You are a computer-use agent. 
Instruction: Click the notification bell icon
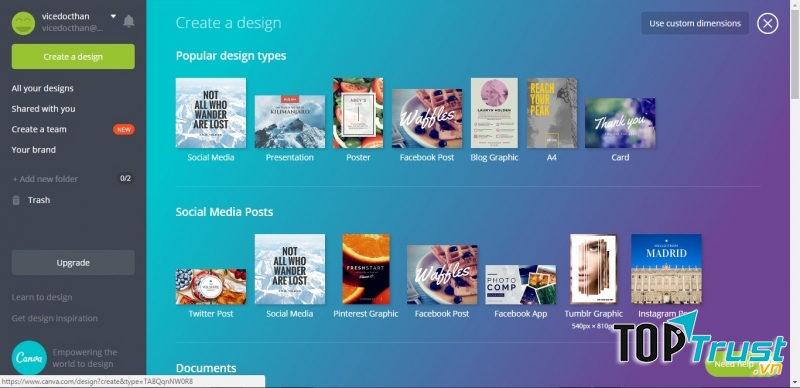click(x=129, y=21)
